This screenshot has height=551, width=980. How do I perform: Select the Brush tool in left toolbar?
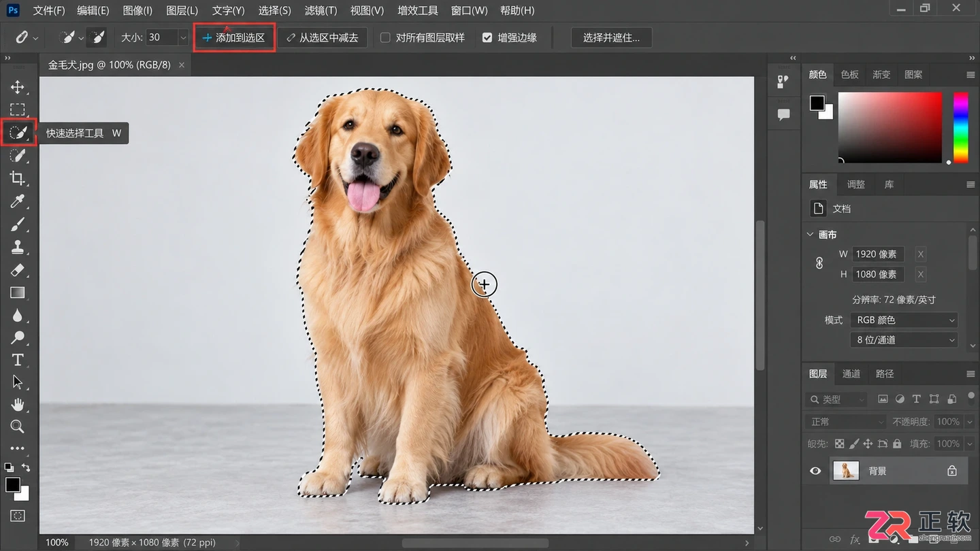(x=18, y=224)
